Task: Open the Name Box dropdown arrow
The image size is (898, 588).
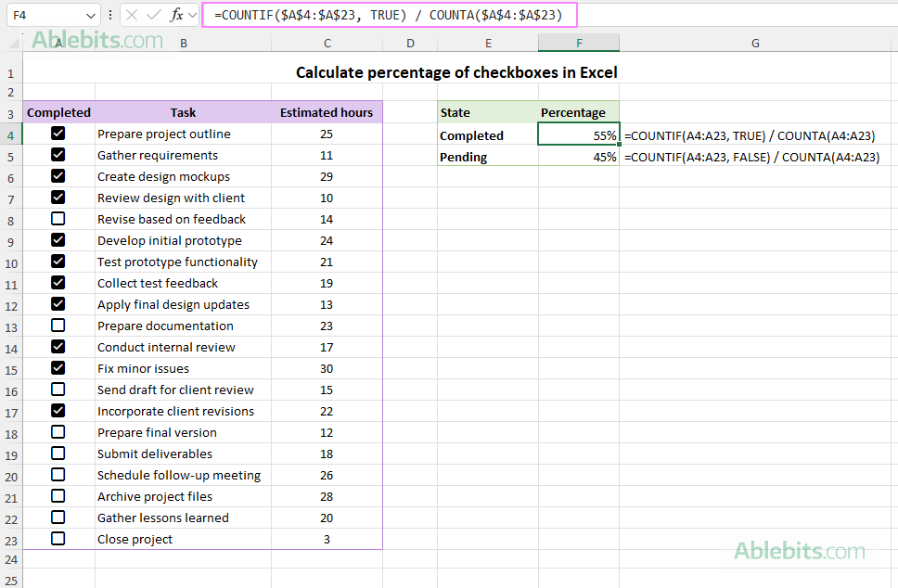Action: 91,15
